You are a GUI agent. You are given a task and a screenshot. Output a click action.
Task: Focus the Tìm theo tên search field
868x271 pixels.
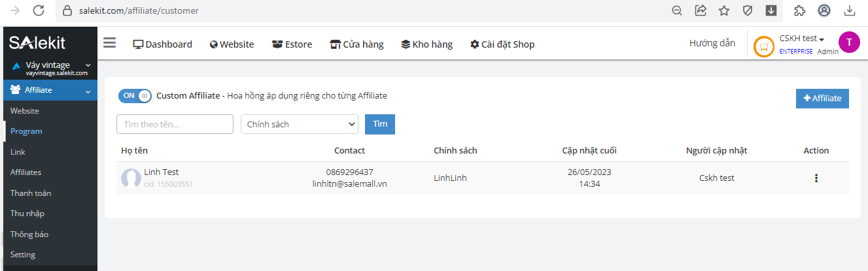(x=175, y=124)
